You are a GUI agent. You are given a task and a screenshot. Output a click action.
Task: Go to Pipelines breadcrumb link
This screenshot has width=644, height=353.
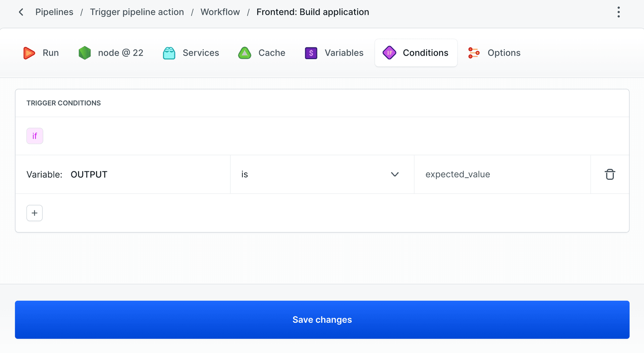tap(54, 12)
